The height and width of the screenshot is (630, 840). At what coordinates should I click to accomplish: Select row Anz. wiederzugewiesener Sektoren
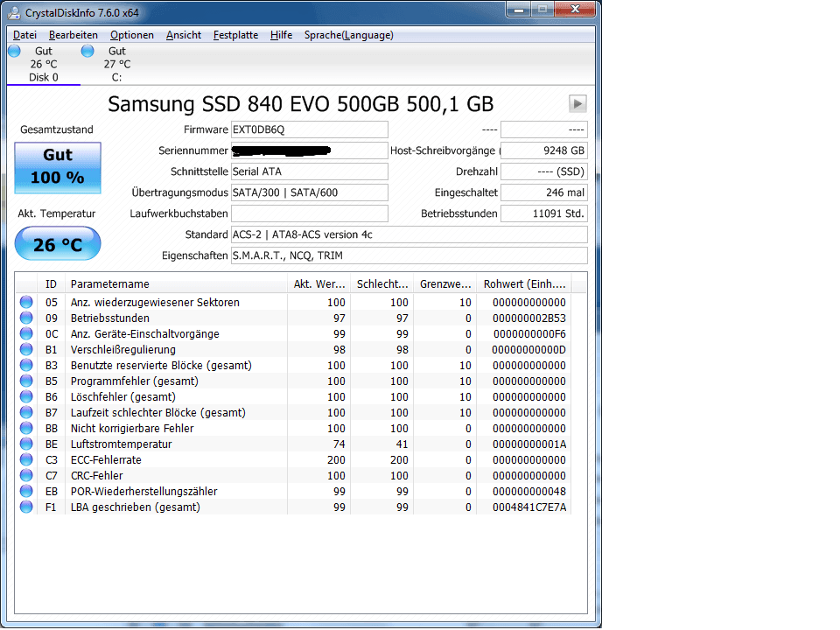(x=293, y=302)
